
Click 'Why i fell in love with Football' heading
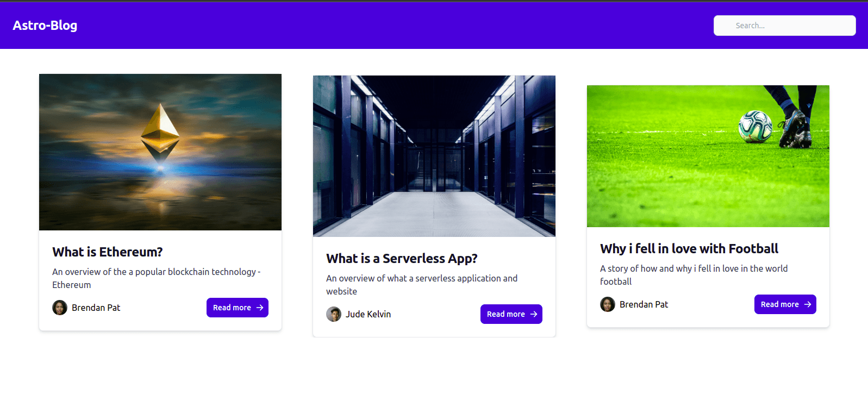[689, 249]
